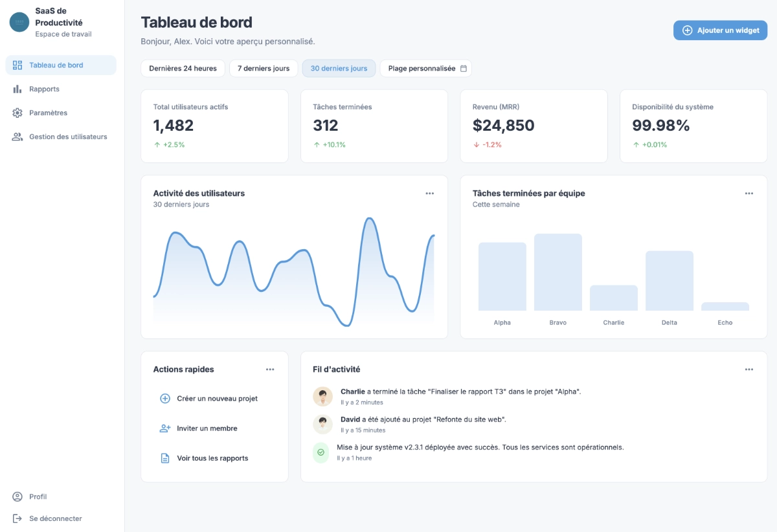Click the Tableau de bord grid icon
This screenshot has width=777, height=532.
click(x=17, y=65)
